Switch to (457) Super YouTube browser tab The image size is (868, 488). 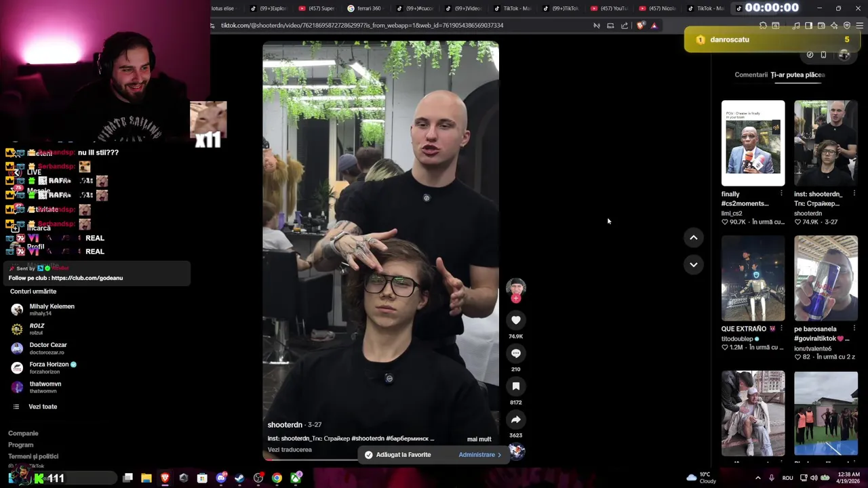pos(317,8)
